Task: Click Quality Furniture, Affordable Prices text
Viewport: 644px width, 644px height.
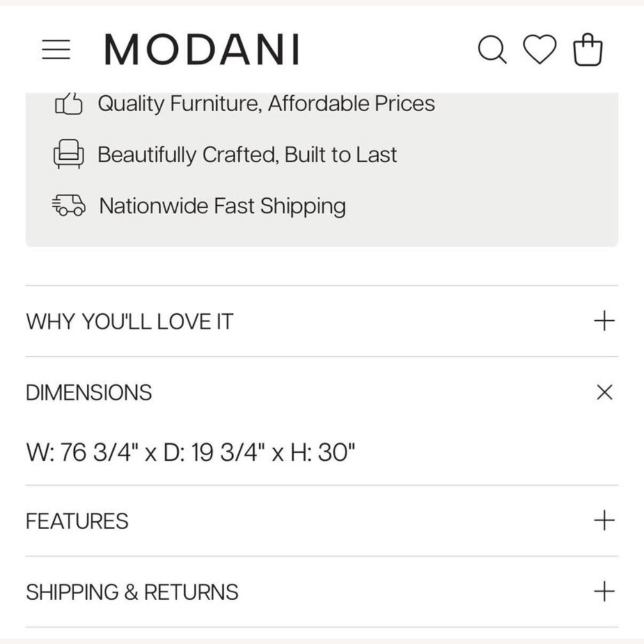Action: point(267,103)
